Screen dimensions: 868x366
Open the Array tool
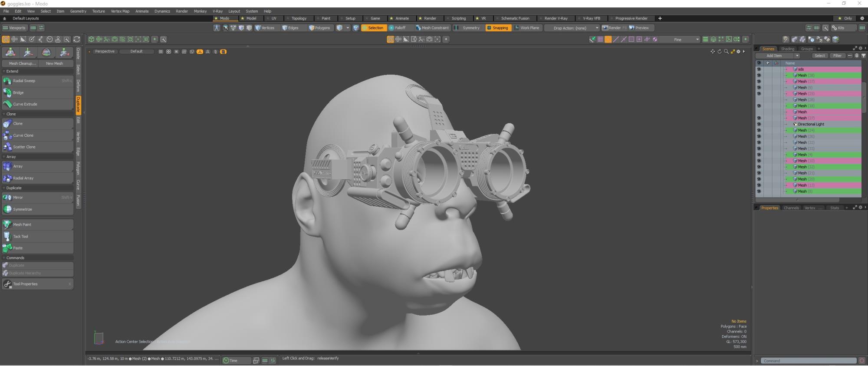pos(37,166)
